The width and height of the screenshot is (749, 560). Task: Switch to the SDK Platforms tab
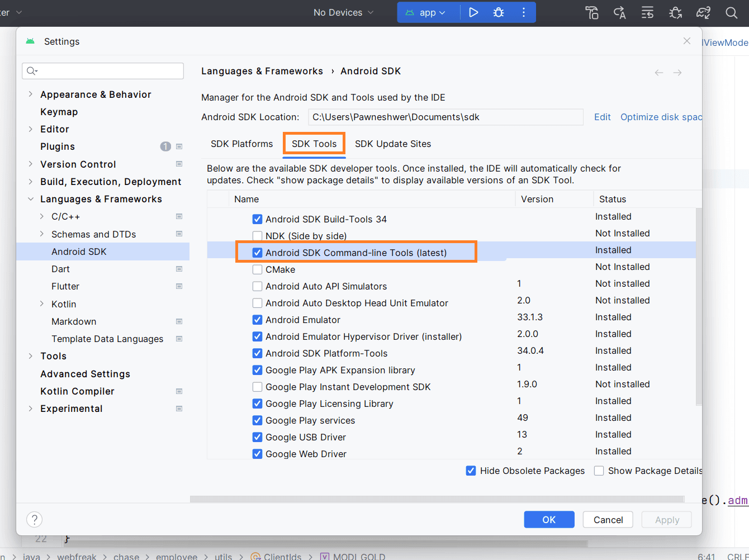(241, 144)
